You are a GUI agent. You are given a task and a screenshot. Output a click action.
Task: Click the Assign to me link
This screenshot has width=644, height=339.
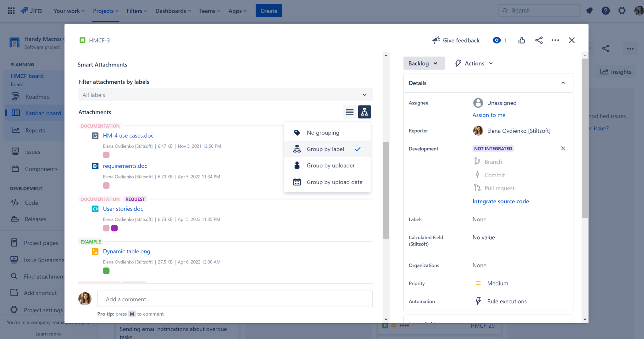click(x=489, y=115)
